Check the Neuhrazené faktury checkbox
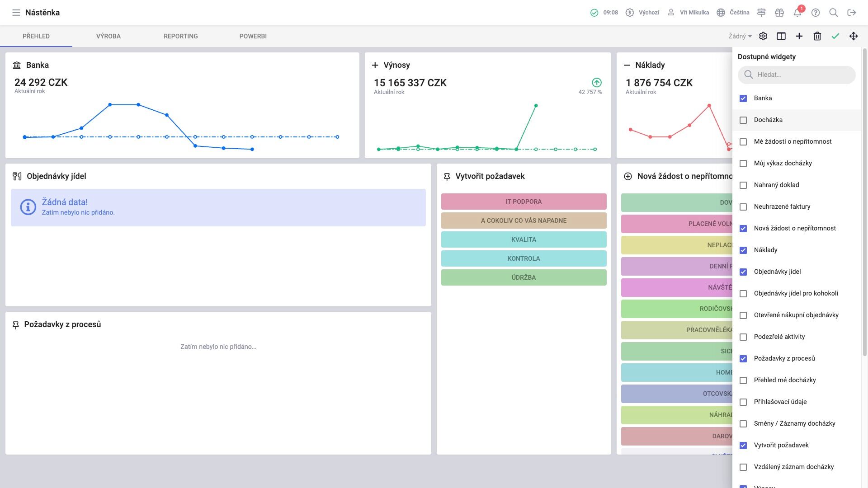 tap(743, 207)
